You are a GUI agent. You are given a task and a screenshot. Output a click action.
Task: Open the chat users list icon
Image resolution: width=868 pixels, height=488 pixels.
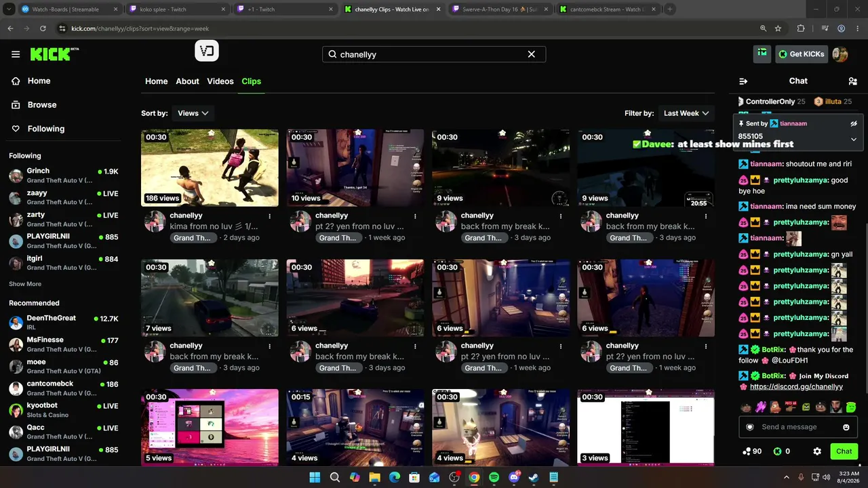point(853,81)
